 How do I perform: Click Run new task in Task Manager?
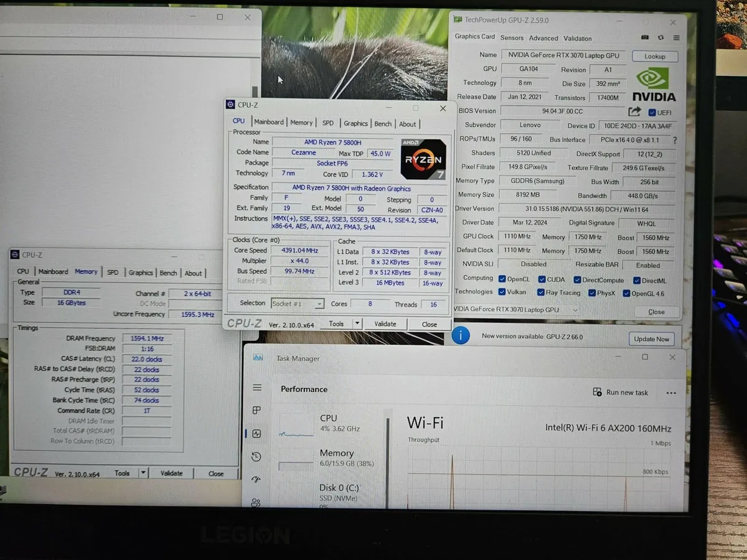point(621,393)
